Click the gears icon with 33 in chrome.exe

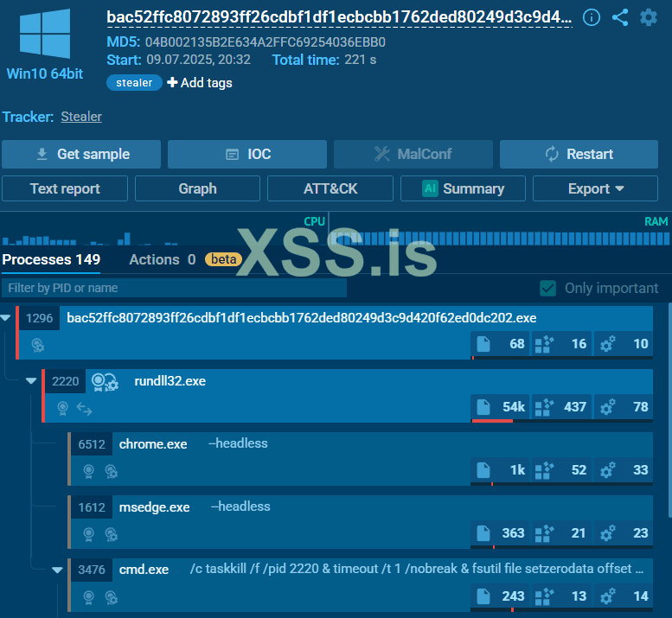click(607, 470)
